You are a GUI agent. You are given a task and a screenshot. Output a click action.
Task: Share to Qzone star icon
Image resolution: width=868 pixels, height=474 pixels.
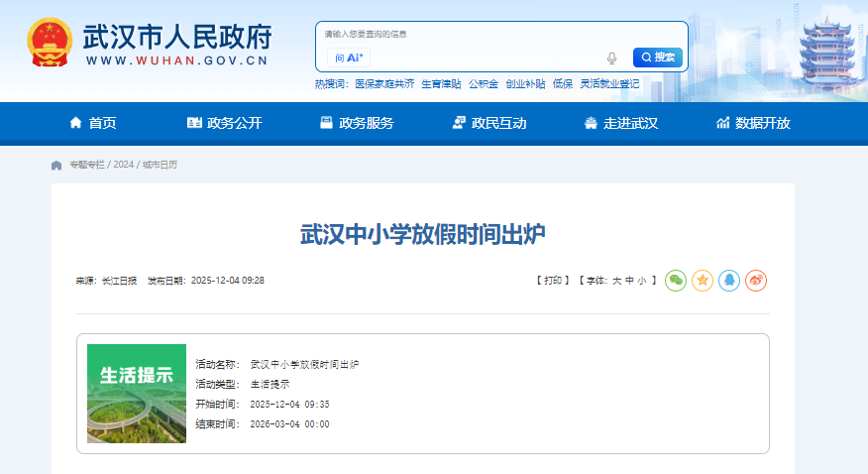coord(702,281)
